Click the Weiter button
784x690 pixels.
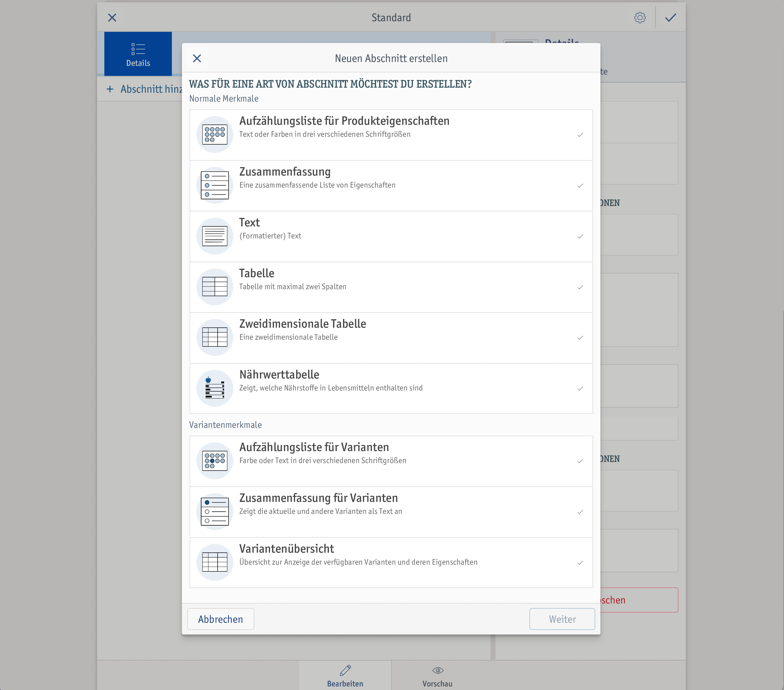coord(562,619)
